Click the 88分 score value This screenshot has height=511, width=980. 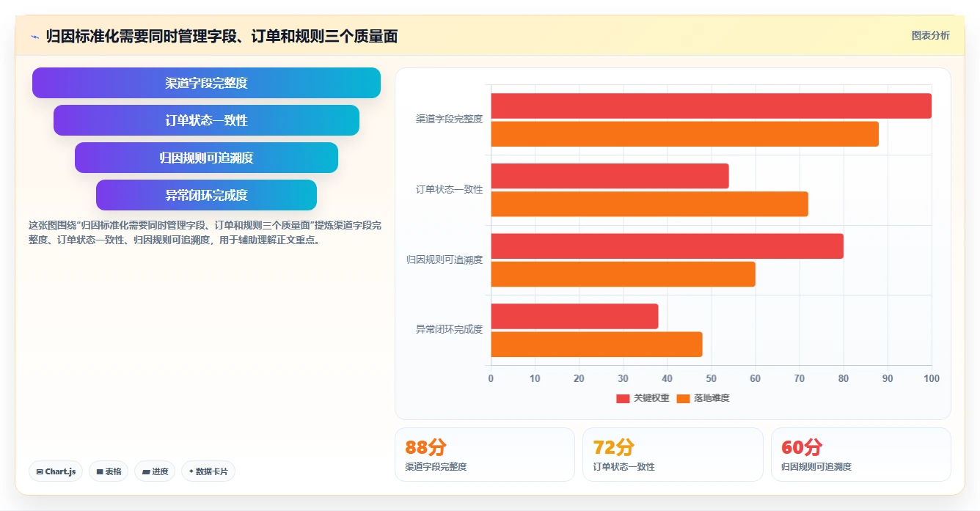click(x=425, y=447)
